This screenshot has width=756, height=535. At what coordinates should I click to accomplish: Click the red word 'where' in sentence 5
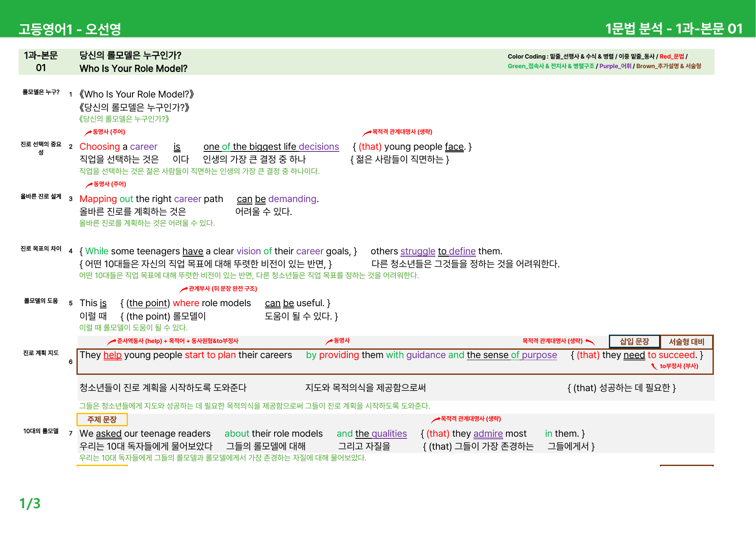coord(186,303)
